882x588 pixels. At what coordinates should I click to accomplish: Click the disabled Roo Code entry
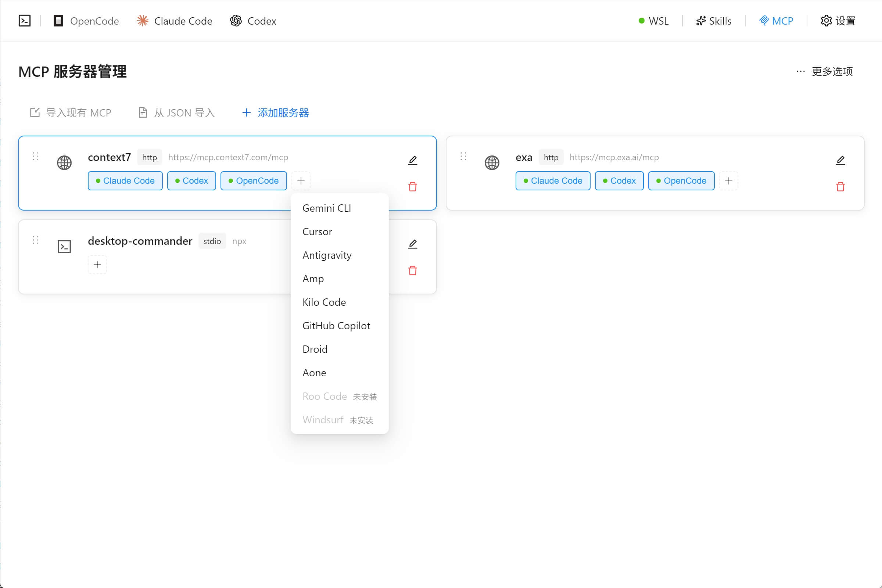pos(340,397)
